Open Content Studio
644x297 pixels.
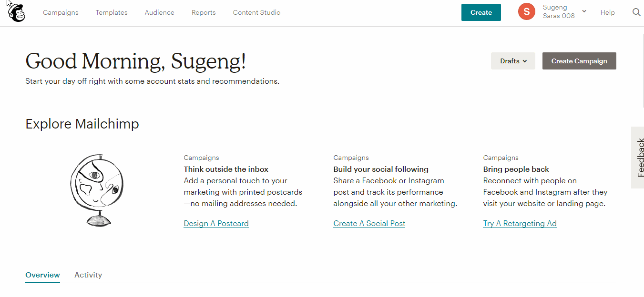pos(256,12)
